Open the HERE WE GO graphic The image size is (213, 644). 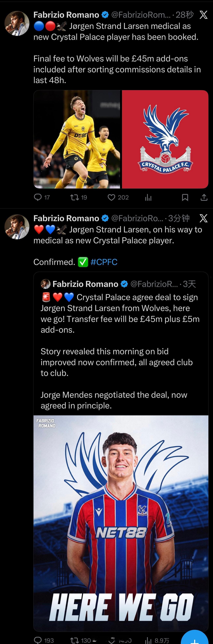pos(121,522)
